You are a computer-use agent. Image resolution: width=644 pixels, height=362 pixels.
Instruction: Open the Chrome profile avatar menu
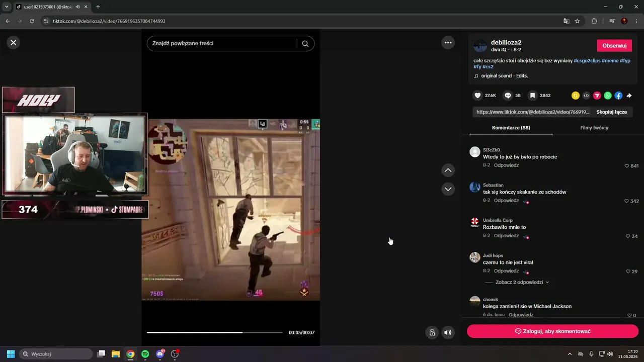click(x=624, y=21)
